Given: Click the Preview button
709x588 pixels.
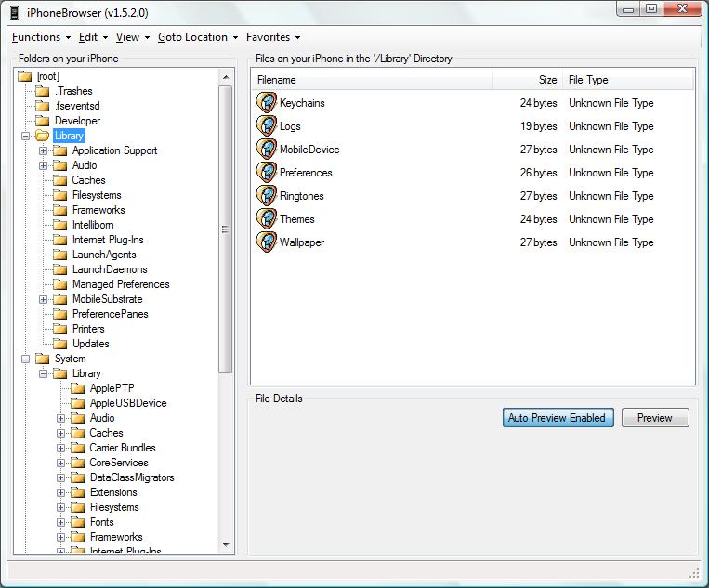Looking at the screenshot, I should [655, 418].
